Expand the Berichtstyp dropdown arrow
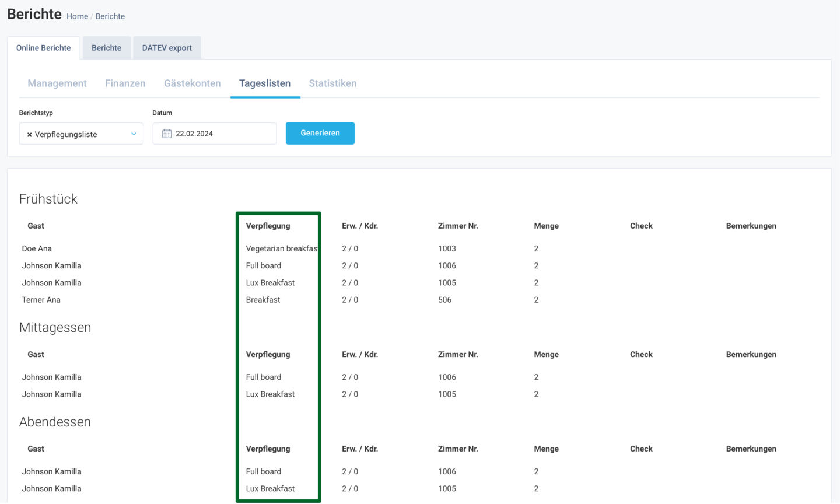This screenshot has height=504, width=840. pyautogui.click(x=134, y=134)
